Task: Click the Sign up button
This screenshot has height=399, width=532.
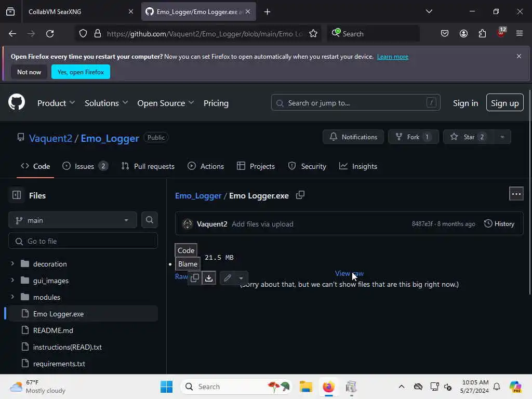Action: [x=504, y=102]
